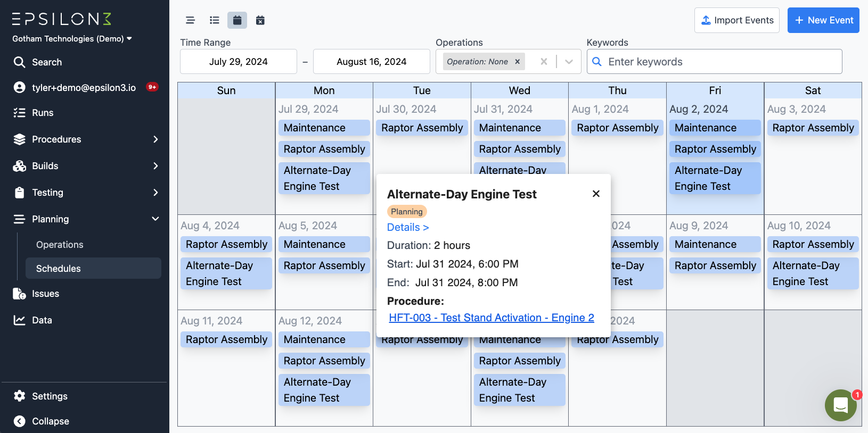This screenshot has height=433, width=868.
Task: Go to Runs in the sidebar
Action: pos(43,113)
